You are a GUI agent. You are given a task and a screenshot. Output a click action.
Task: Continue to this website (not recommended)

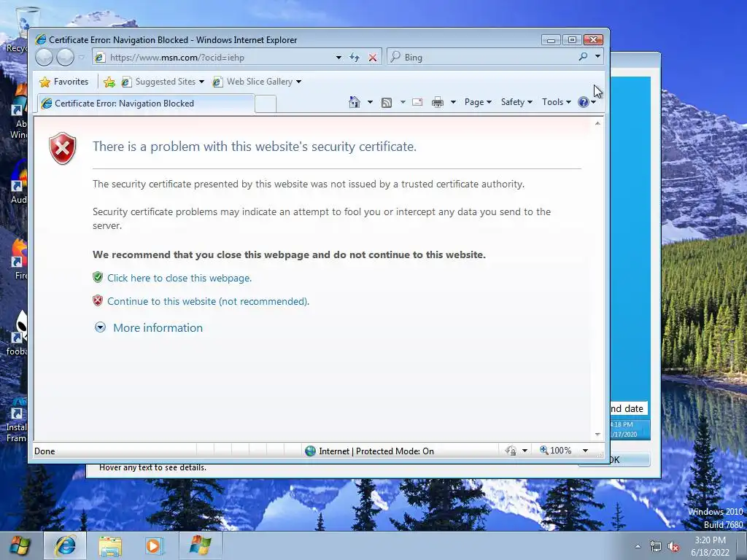coord(208,301)
